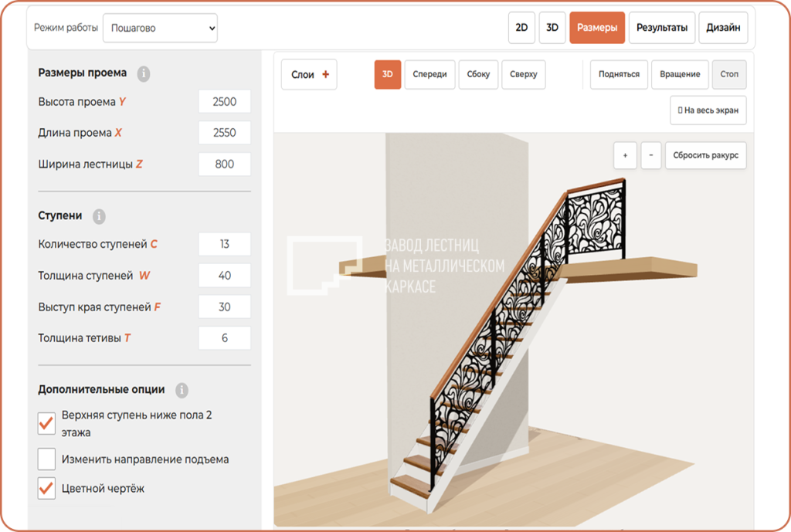The height and width of the screenshot is (532, 791).
Task: Edit the Высота проема Y field
Action: [225, 102]
